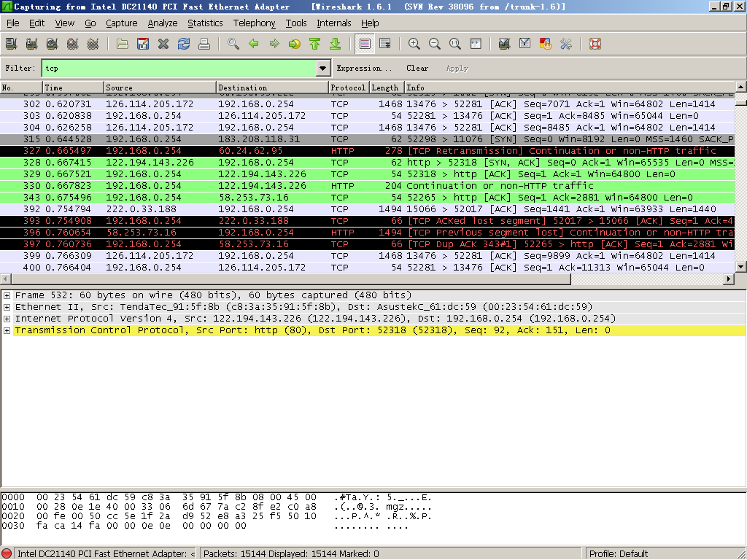Expand Internet Protocol Version 4 node

click(x=7, y=319)
